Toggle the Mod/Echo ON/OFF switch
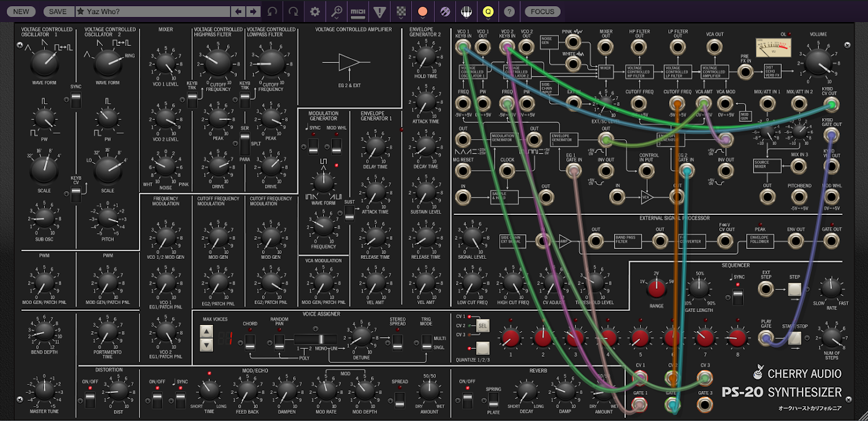Image resolution: width=868 pixels, height=421 pixels. (x=157, y=401)
